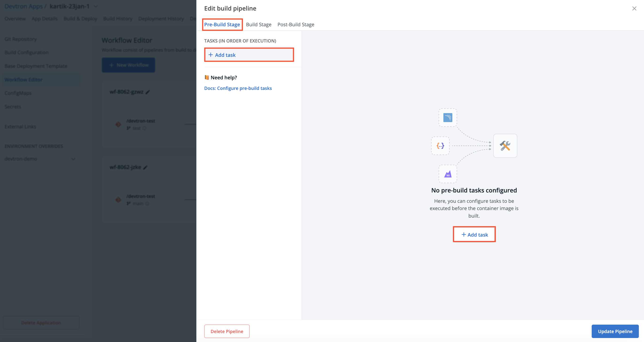Click the git icon on the test branch node
This screenshot has width=644, height=342.
coord(118,124)
